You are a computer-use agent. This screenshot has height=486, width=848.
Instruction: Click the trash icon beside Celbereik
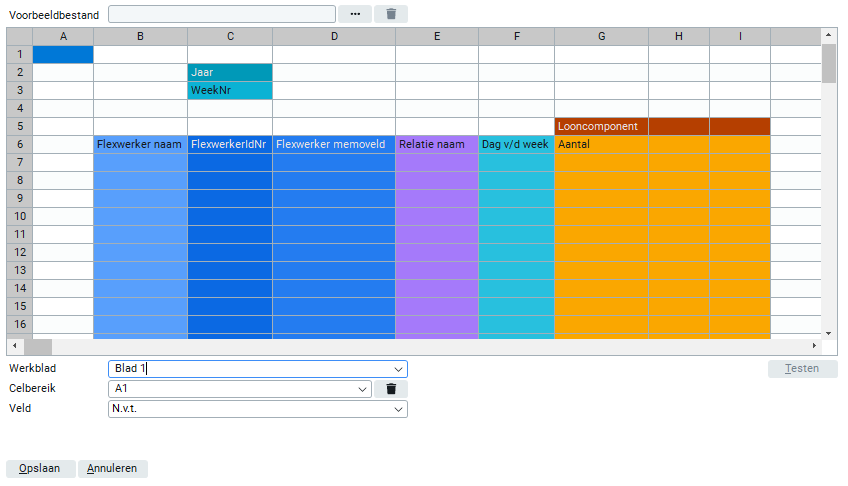click(391, 389)
